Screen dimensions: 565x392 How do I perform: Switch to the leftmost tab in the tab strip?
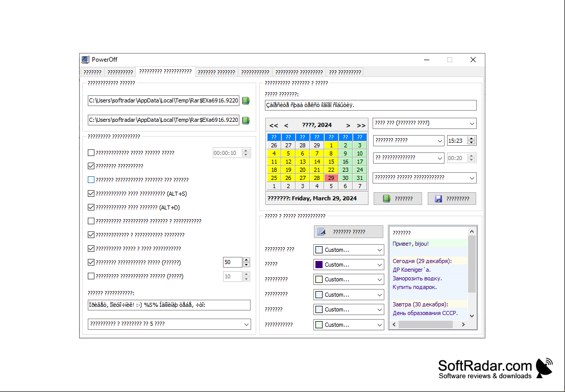click(92, 72)
